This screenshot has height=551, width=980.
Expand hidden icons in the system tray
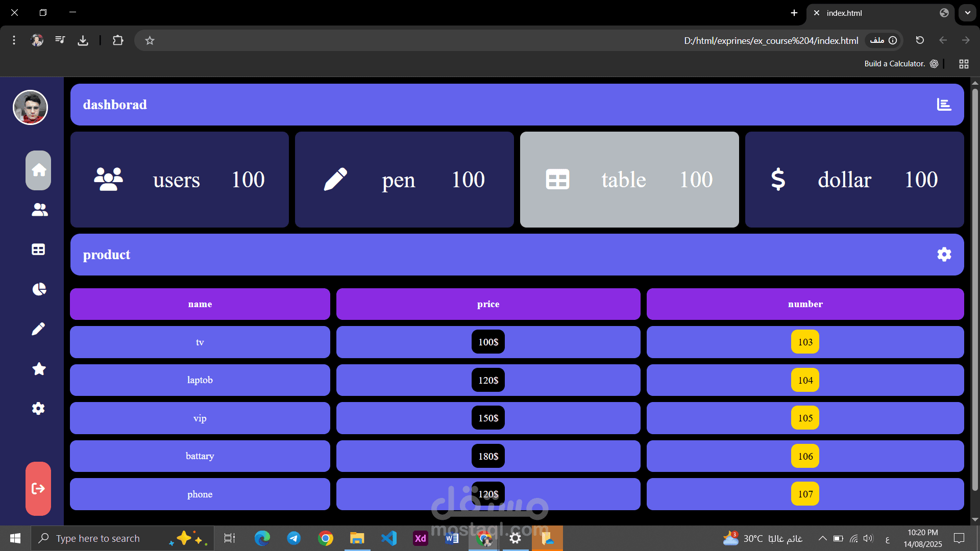(822, 538)
